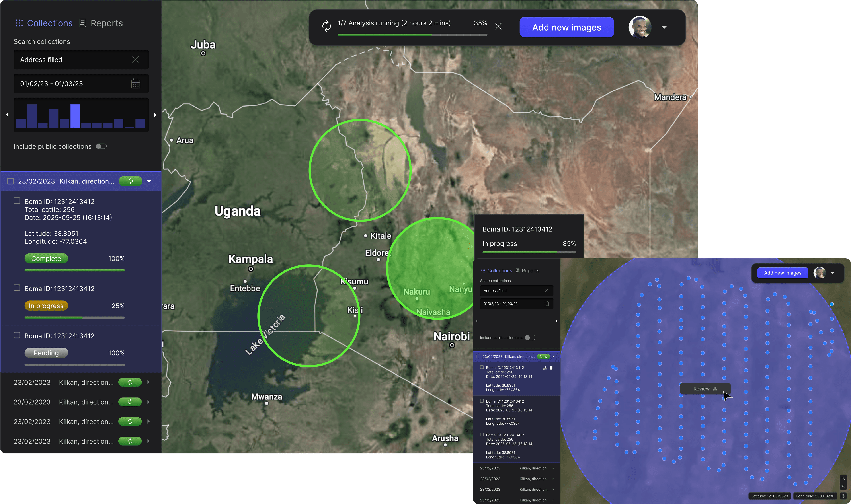Click the green refresh icon on the top collection
This screenshot has width=851, height=504.
click(131, 181)
